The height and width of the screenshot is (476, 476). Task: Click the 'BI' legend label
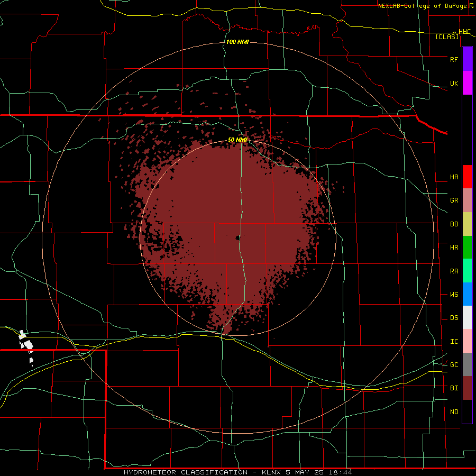(x=454, y=388)
